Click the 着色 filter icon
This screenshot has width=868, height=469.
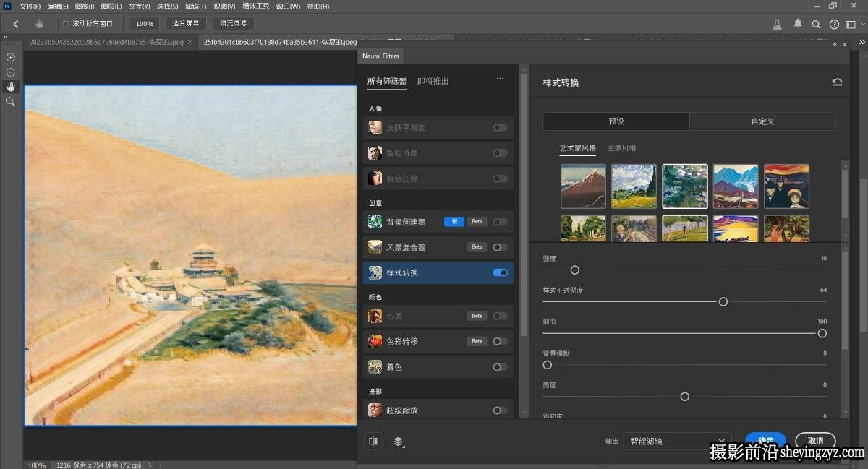click(375, 367)
